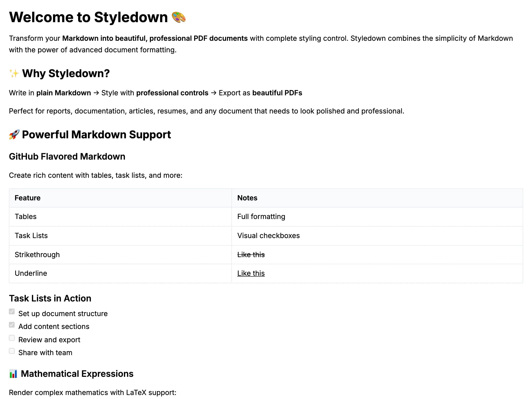
Task: Click the underlined Like this link
Action: coord(251,273)
